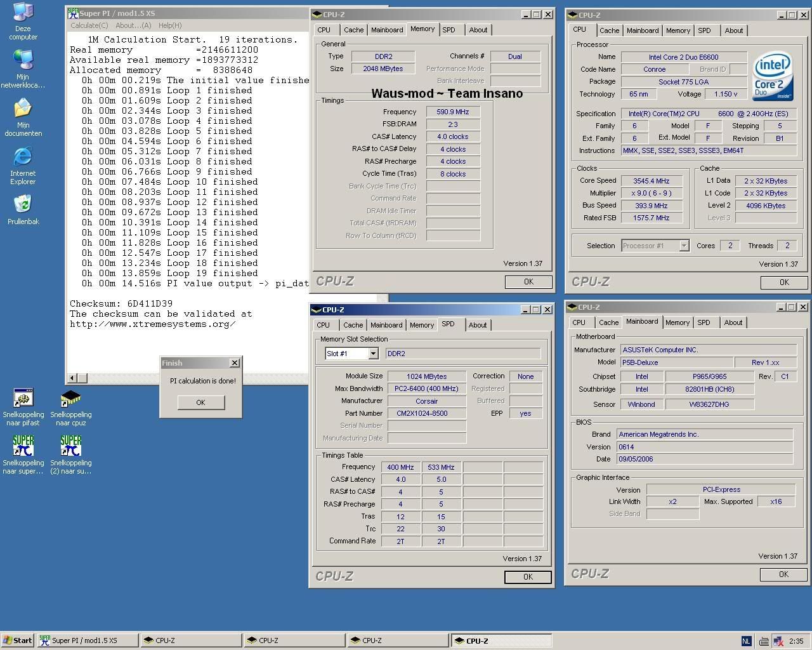Image resolution: width=812 pixels, height=650 pixels.
Task: Select CPU tab in Memory CPU-Z window
Action: tap(324, 30)
